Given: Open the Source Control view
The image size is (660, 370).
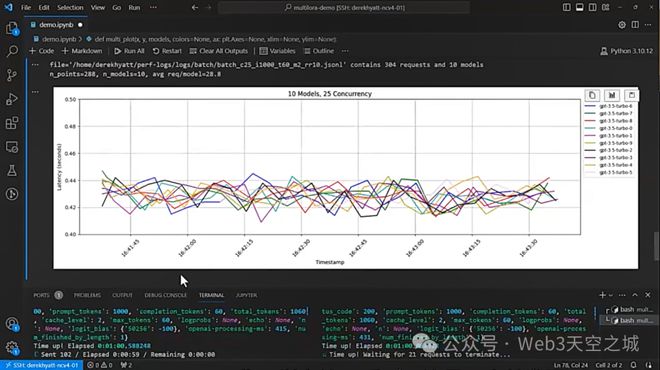Looking at the screenshot, I should tap(12, 75).
